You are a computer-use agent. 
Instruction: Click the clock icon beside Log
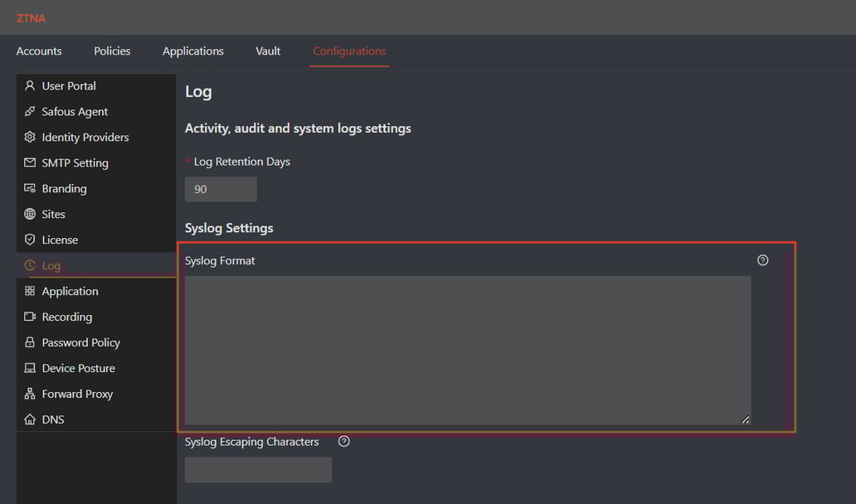coord(29,265)
